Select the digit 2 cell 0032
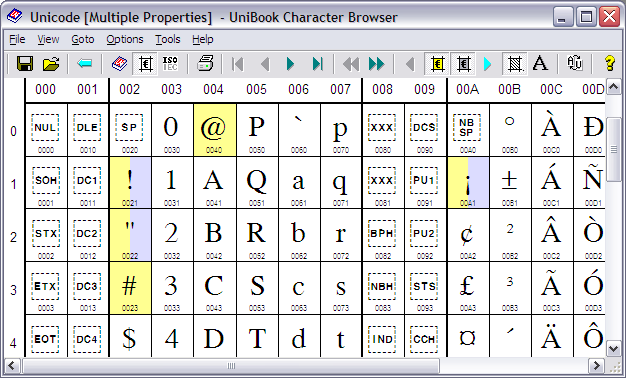The width and height of the screenshot is (626, 378). coord(172,235)
